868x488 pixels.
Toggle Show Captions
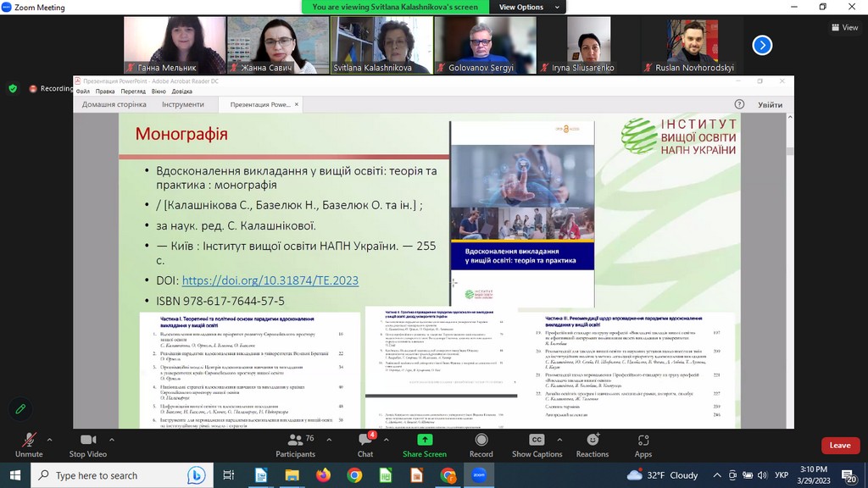pos(537,444)
